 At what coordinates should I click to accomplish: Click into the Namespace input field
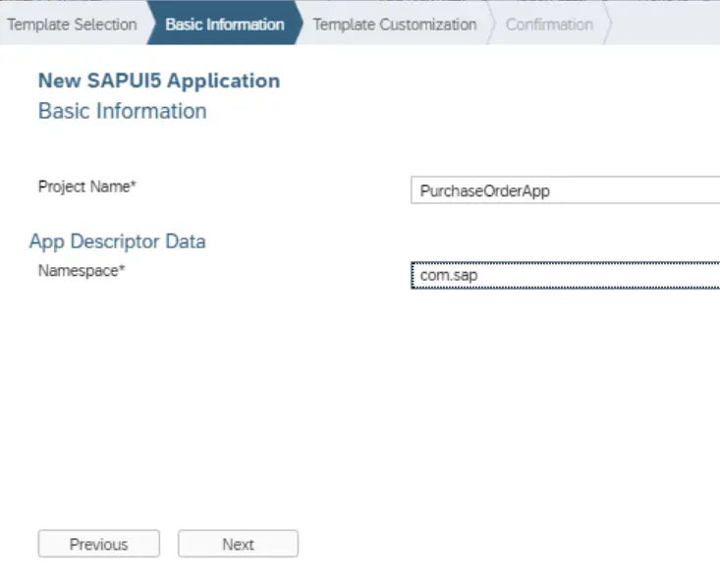pos(565,276)
